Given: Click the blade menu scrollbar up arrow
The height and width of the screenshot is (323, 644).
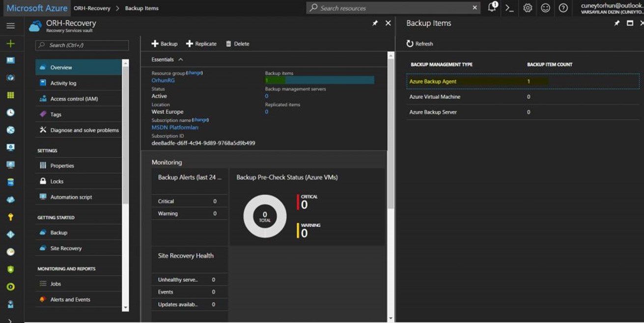Looking at the screenshot, I should [x=125, y=63].
